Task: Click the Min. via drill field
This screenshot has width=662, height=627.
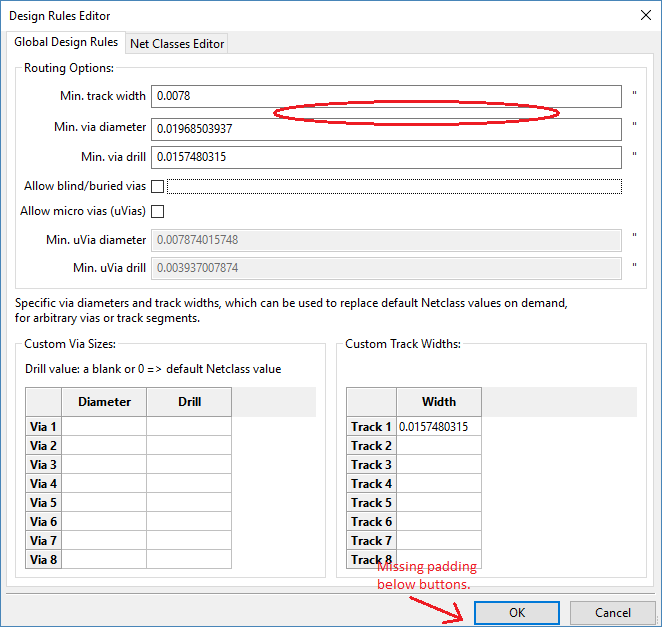Action: coord(386,157)
